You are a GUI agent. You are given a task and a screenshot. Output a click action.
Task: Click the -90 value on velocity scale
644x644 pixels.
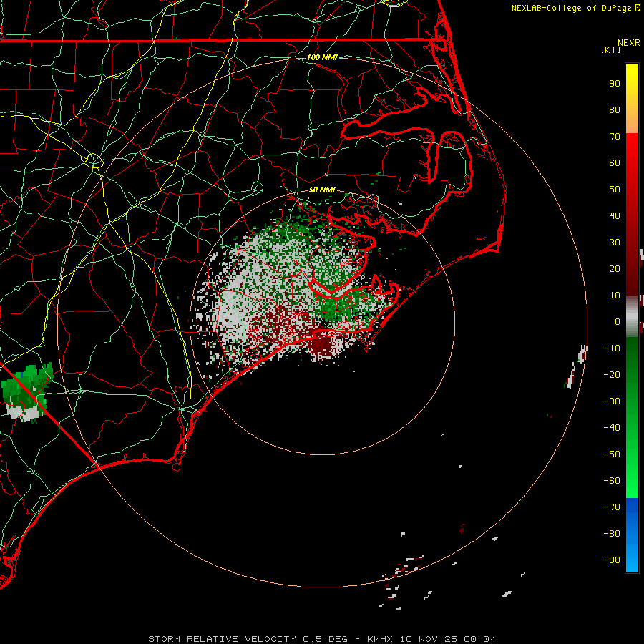[612, 560]
